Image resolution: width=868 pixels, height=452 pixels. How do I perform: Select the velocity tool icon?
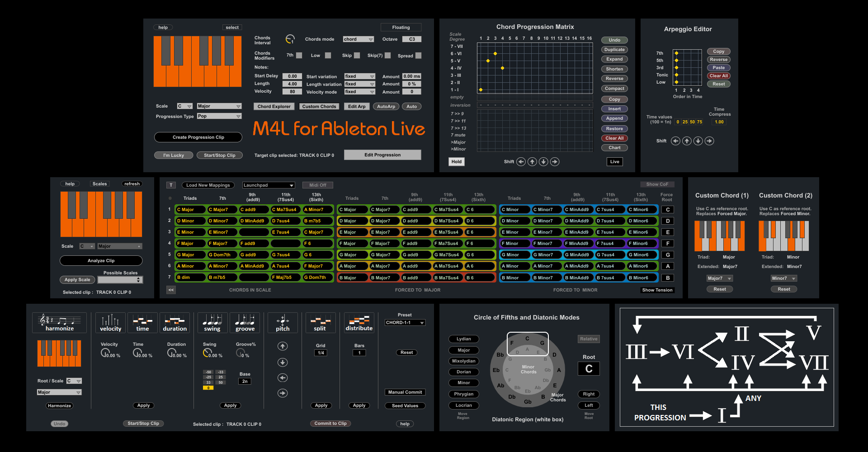click(110, 323)
